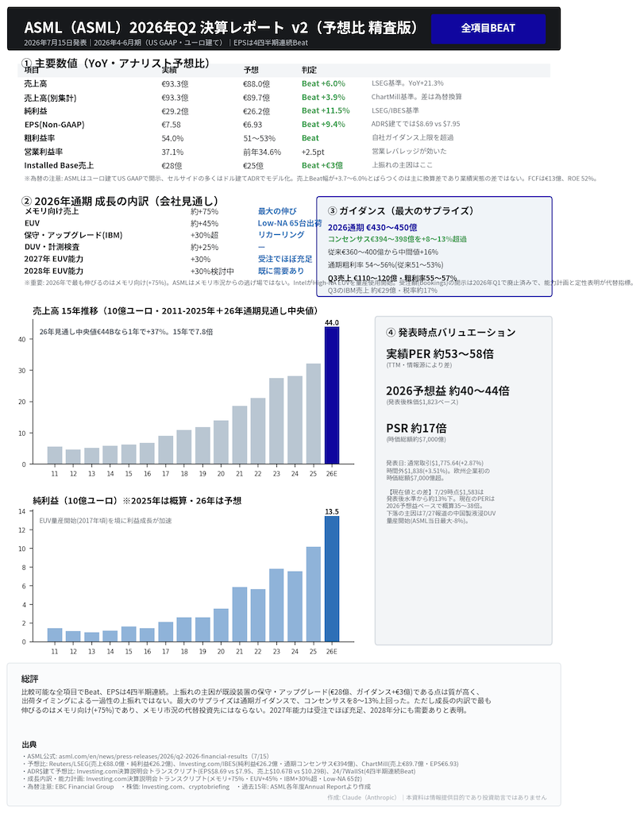Click the revenue estimate '€88.0億'
644x813 pixels.
click(x=256, y=83)
